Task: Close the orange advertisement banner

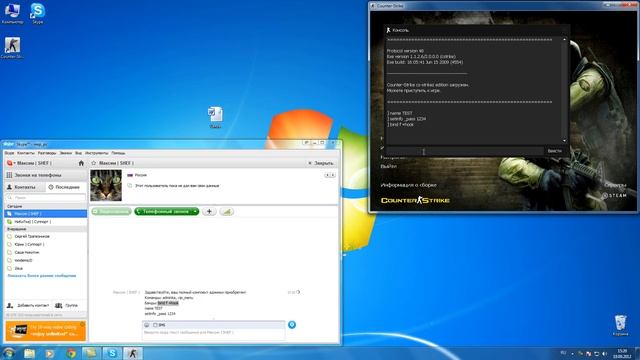Action: (x=82, y=324)
